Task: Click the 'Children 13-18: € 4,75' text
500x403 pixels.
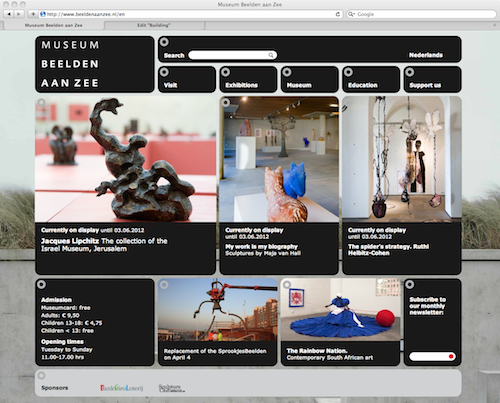Action: [72, 323]
